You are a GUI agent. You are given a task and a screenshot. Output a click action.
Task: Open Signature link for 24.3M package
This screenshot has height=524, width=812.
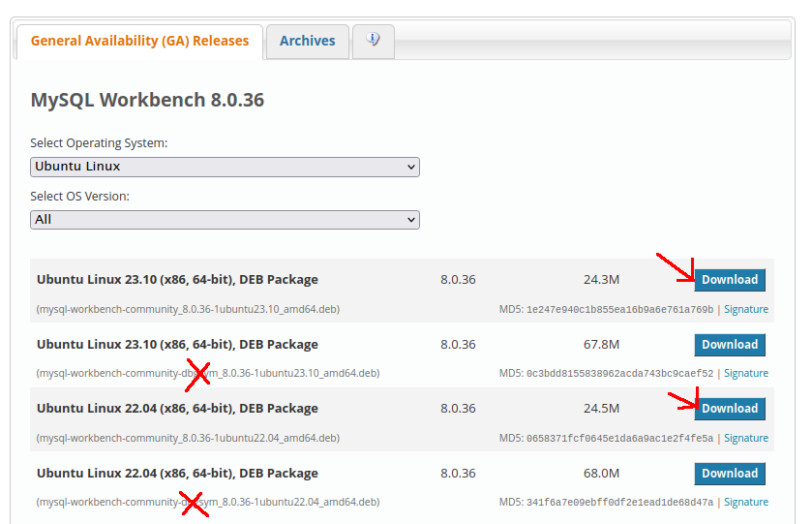[x=745, y=310]
